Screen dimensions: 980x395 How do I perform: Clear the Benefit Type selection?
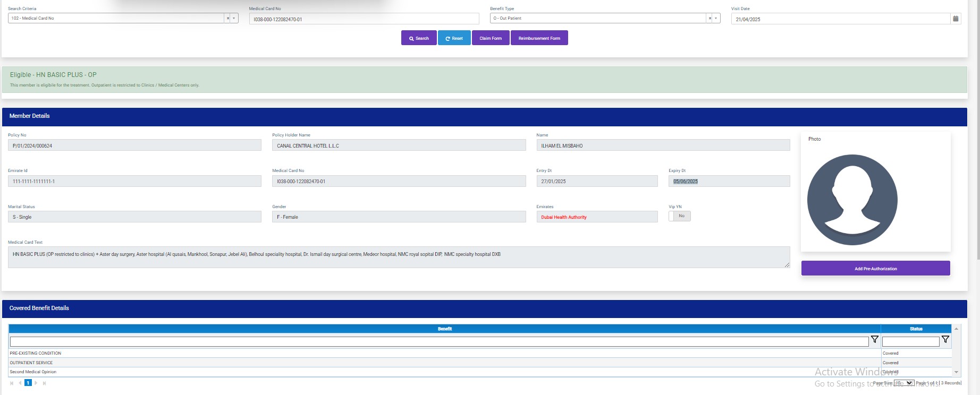[x=709, y=19]
